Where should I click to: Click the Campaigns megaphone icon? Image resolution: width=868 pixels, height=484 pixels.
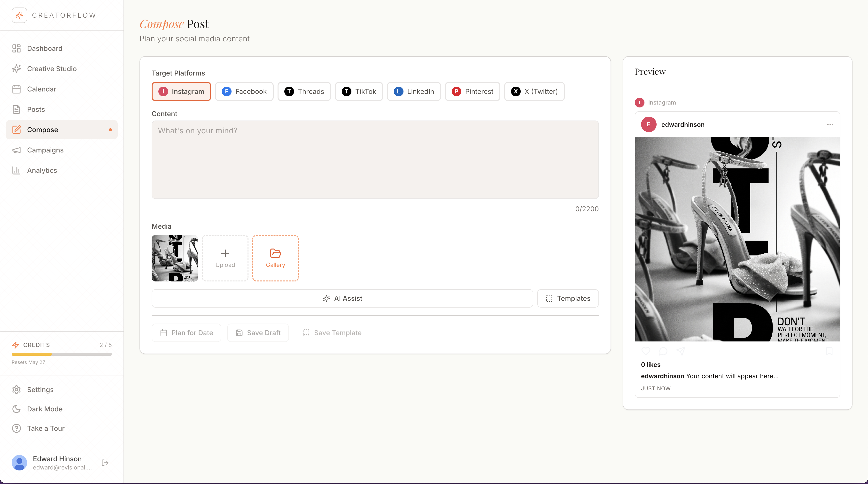click(x=16, y=150)
